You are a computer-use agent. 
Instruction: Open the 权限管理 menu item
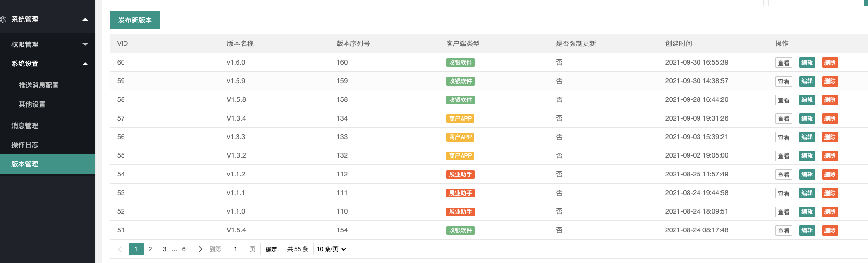click(x=25, y=44)
